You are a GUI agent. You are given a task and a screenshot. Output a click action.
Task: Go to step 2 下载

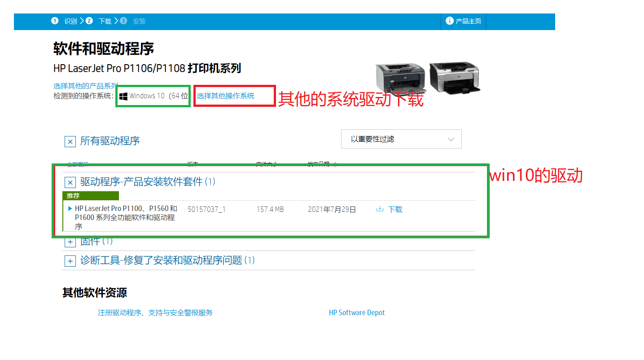click(x=98, y=21)
